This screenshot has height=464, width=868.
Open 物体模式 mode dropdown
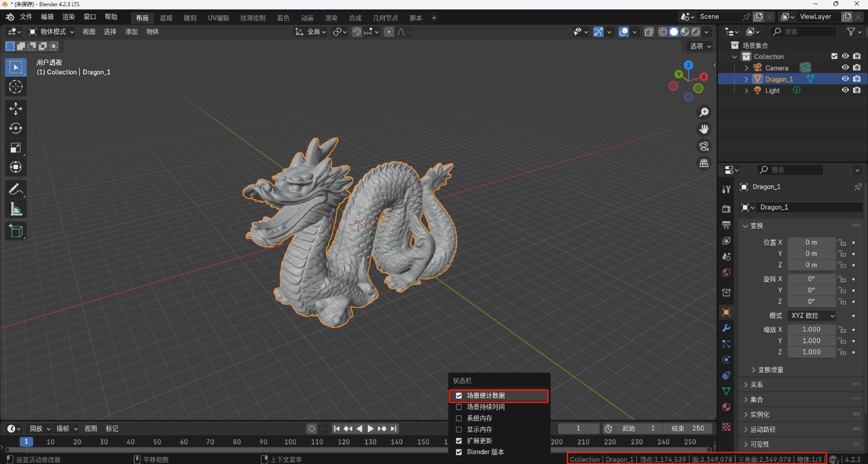pos(51,32)
